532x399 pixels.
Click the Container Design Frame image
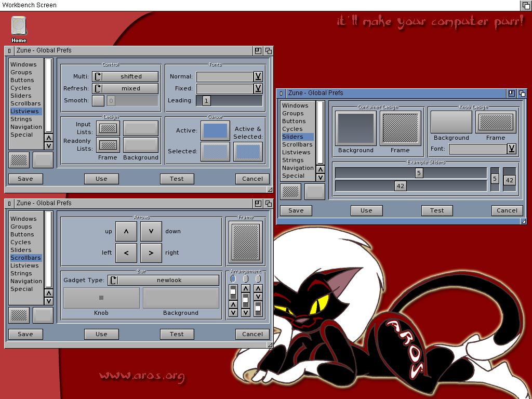pos(401,128)
